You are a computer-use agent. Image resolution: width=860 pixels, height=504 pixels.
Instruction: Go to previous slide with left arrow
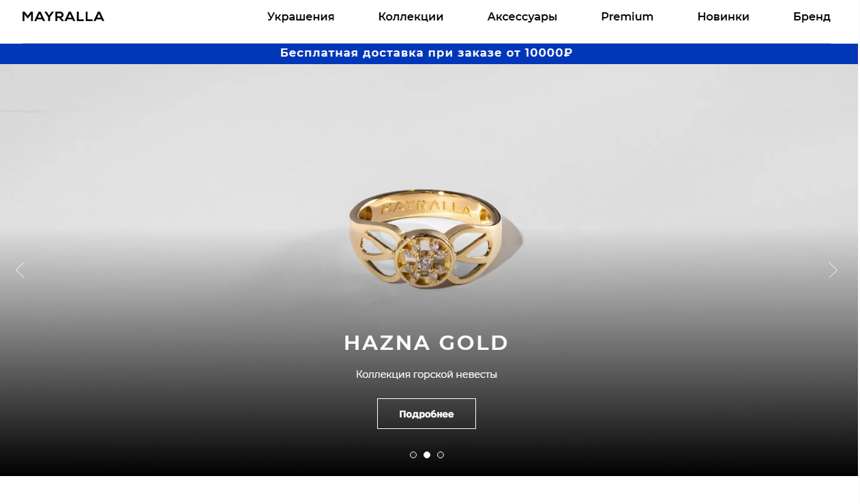(20, 270)
